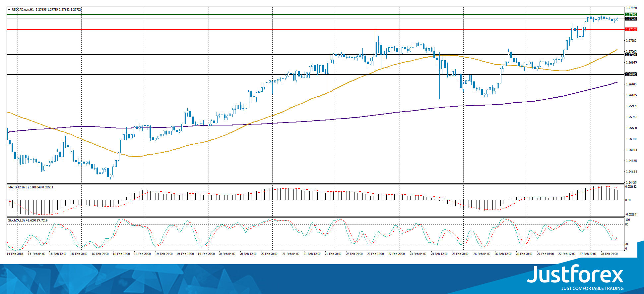Click the Justforex logo
644x294 pixels.
pyautogui.click(x=575, y=274)
